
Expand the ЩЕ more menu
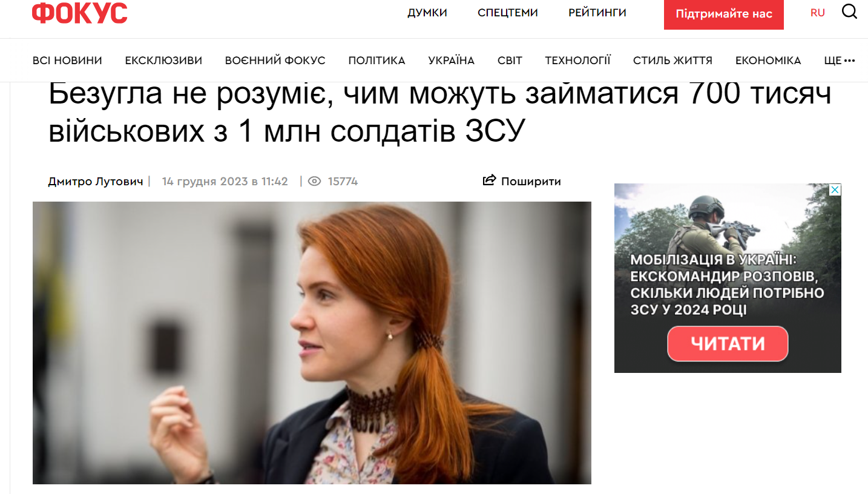[840, 61]
